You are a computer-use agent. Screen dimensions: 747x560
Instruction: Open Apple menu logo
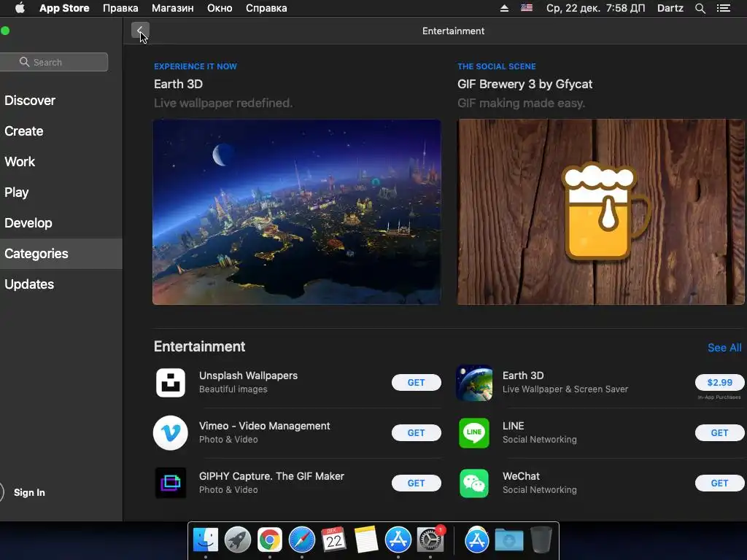(x=20, y=8)
